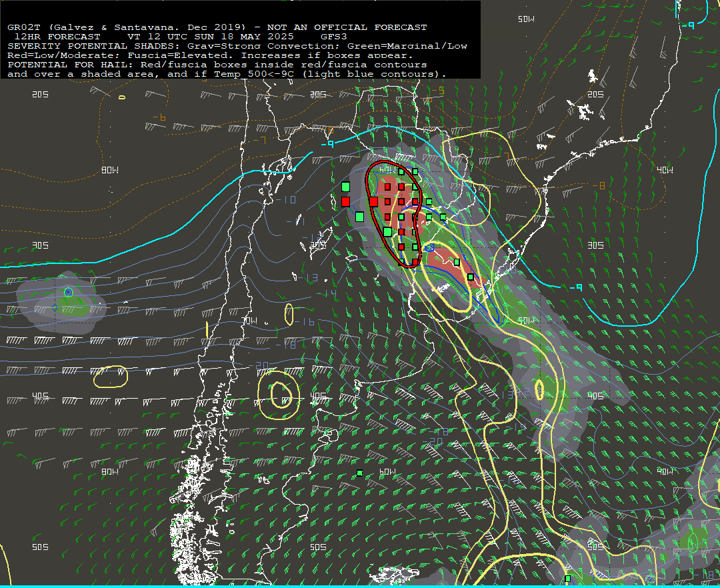Click the tiny yellow contour near the top-left '20S'
Screen dimensions: 720x588
(x=122, y=97)
